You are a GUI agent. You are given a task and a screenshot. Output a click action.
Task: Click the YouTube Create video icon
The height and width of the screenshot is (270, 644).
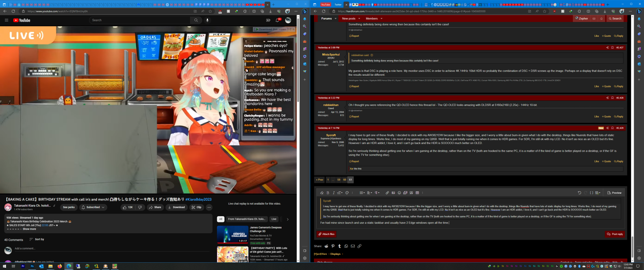(268, 20)
